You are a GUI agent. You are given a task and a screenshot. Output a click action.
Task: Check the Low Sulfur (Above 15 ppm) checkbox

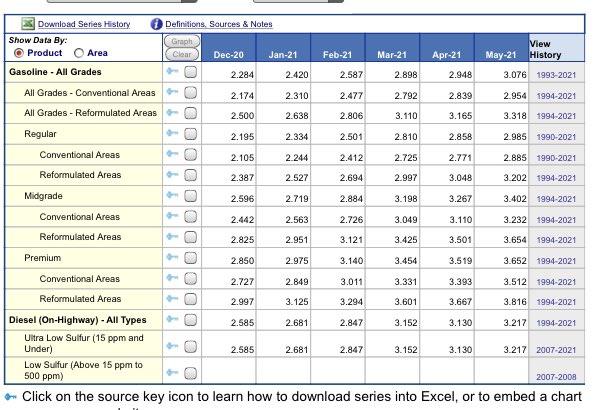coord(190,374)
